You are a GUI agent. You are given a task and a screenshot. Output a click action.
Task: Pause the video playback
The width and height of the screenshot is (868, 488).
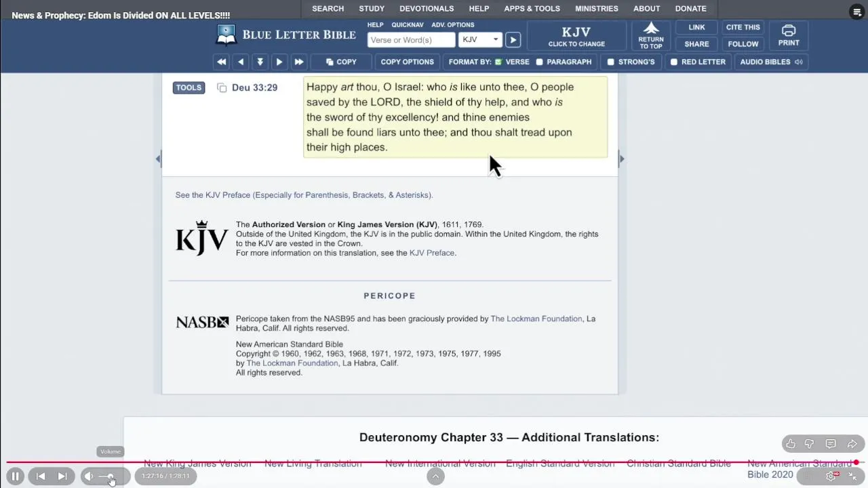pos(15,476)
